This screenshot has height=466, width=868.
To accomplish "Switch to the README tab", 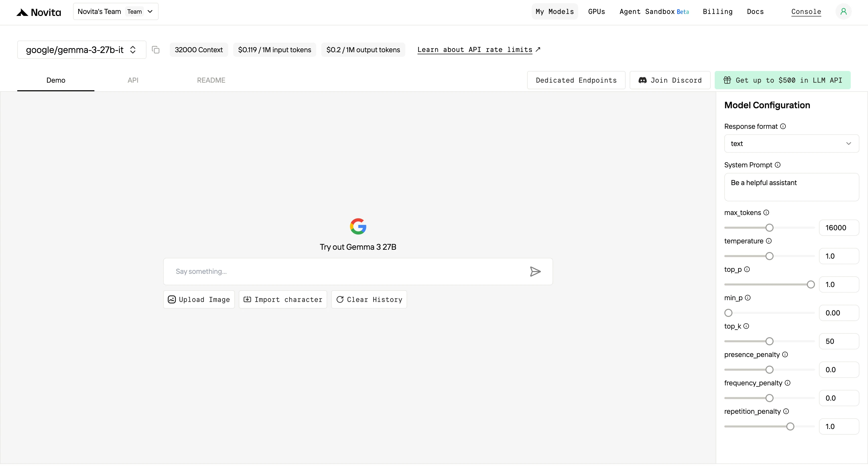I will click(x=211, y=80).
